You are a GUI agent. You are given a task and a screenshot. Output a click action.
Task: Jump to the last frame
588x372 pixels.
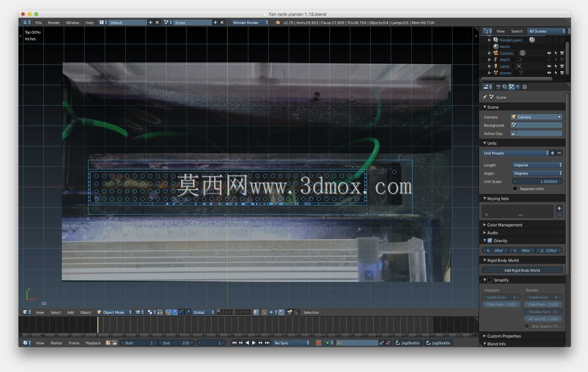267,343
